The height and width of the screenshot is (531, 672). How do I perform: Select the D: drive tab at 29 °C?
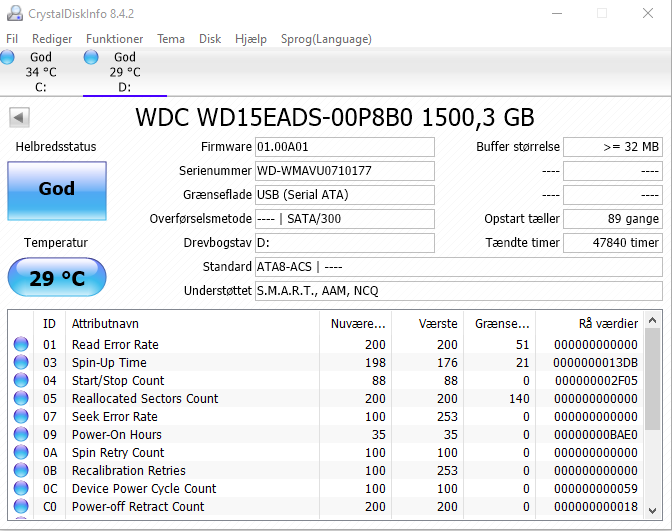(125, 72)
